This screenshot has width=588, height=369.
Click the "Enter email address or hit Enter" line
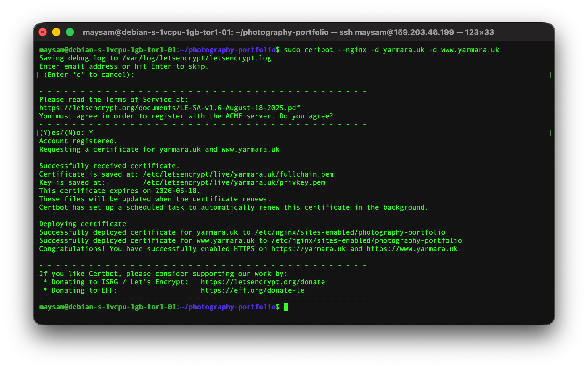(124, 66)
